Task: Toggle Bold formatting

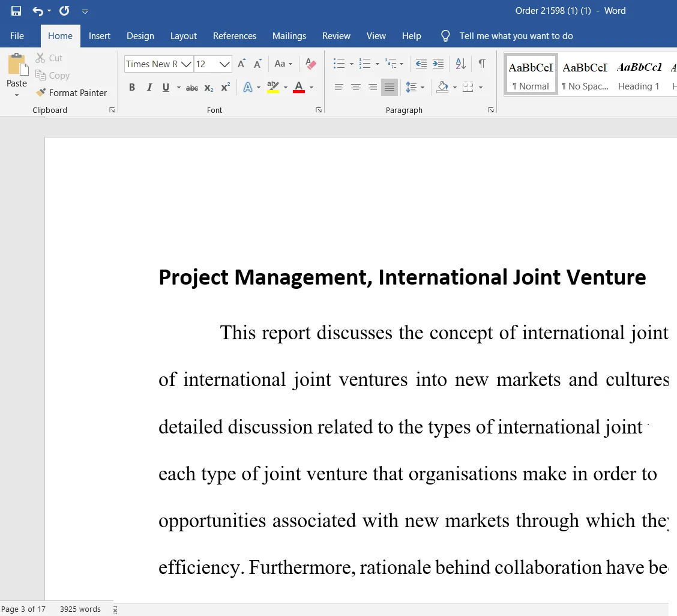Action: point(132,87)
